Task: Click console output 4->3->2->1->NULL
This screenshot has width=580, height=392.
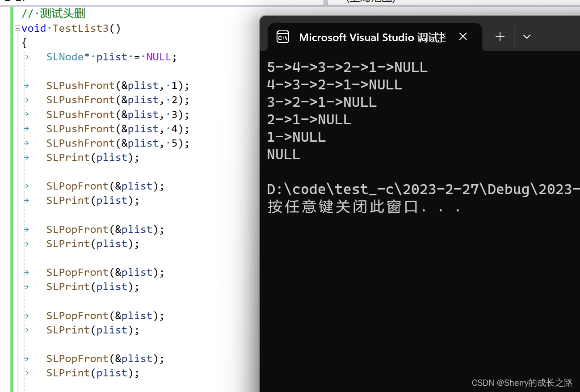Action: 334,85
